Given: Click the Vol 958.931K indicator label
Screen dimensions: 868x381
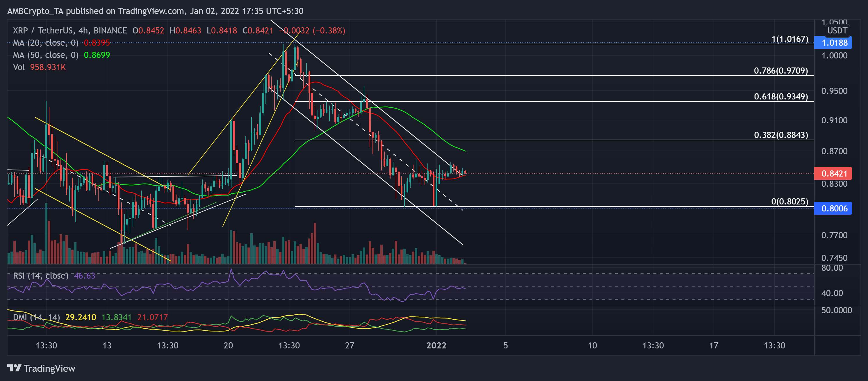Looking at the screenshot, I should click(39, 67).
